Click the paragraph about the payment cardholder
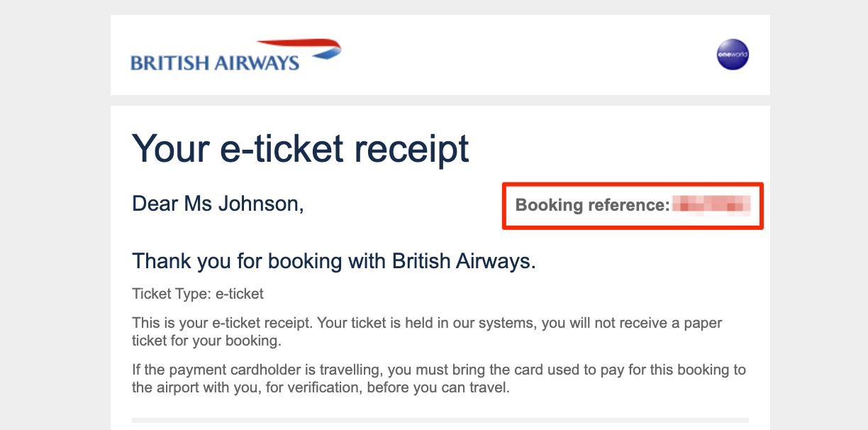Viewport: 868px width, 430px height. click(x=439, y=379)
